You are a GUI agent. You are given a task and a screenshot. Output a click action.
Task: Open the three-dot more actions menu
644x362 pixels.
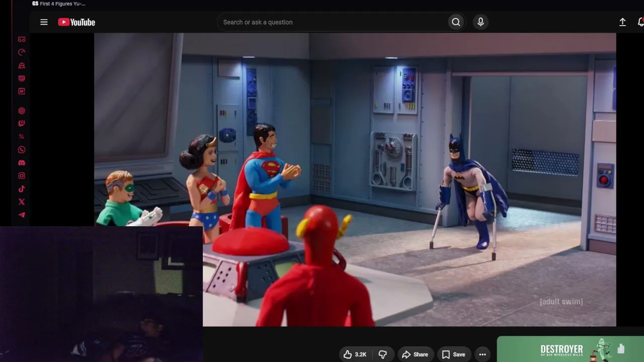click(482, 354)
